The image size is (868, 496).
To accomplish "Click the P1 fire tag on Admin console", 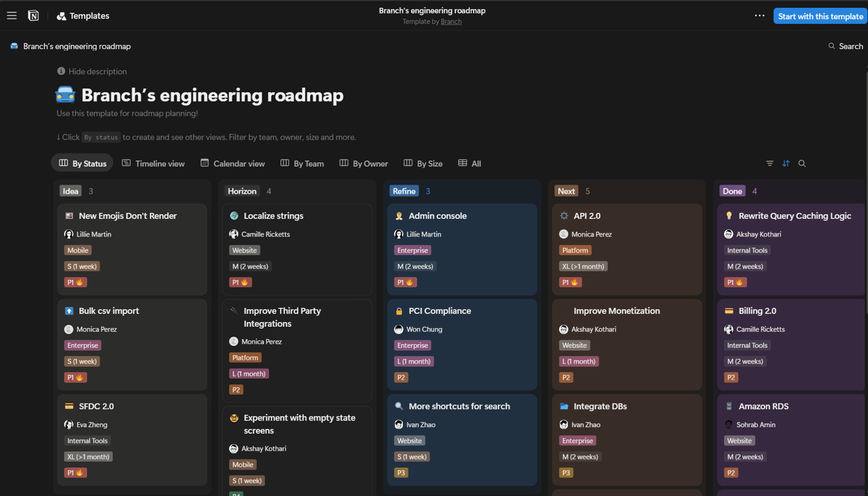I will pyautogui.click(x=405, y=282).
